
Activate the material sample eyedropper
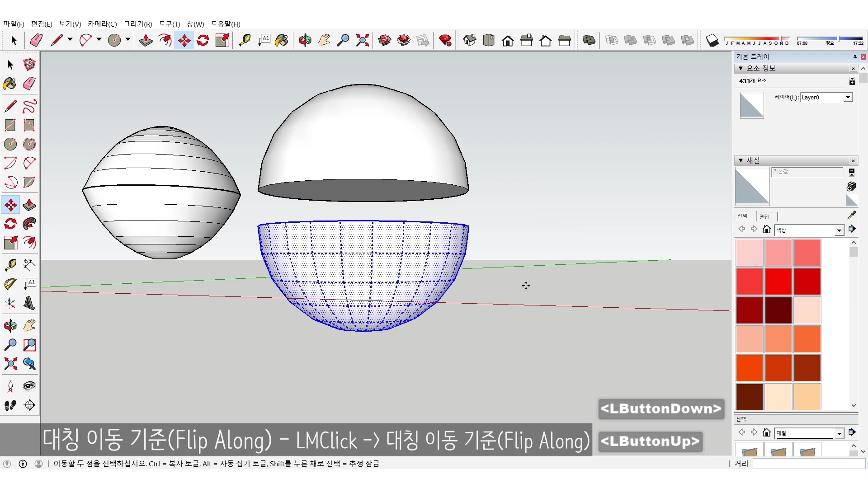(x=851, y=215)
